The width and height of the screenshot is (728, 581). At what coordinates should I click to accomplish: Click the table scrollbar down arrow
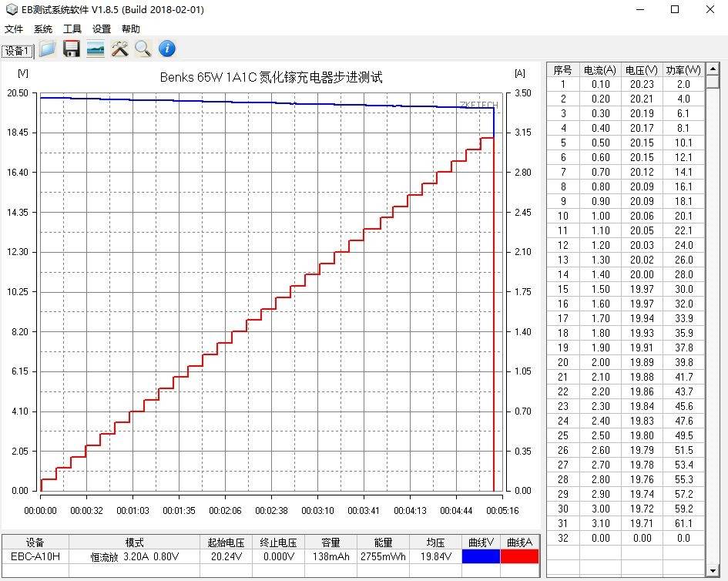[713, 571]
